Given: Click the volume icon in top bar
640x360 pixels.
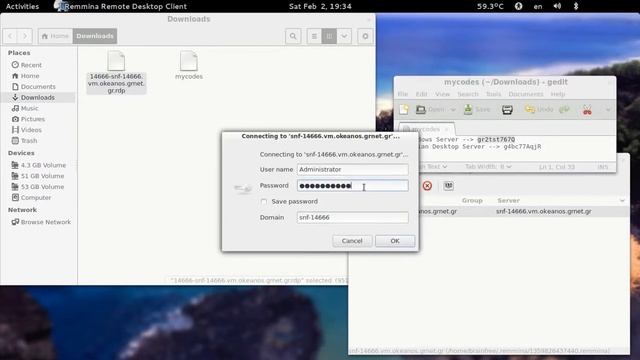Looking at the screenshot, I should (x=557, y=6).
